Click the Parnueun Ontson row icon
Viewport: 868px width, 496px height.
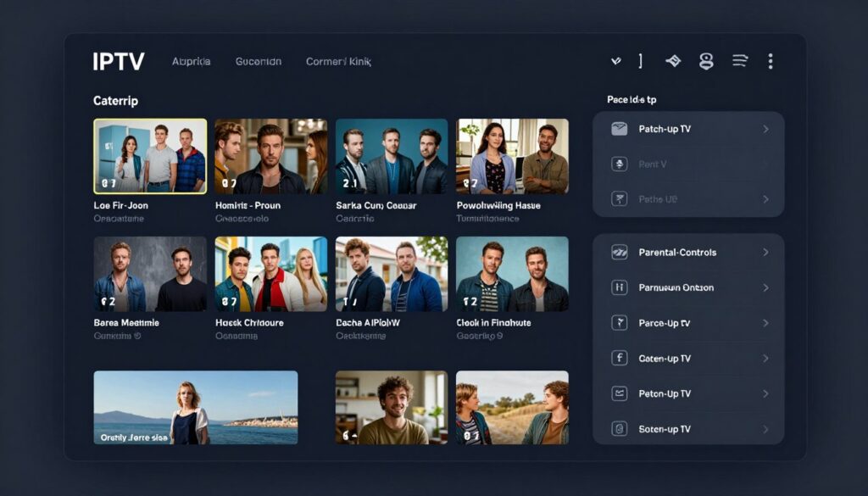(619, 287)
